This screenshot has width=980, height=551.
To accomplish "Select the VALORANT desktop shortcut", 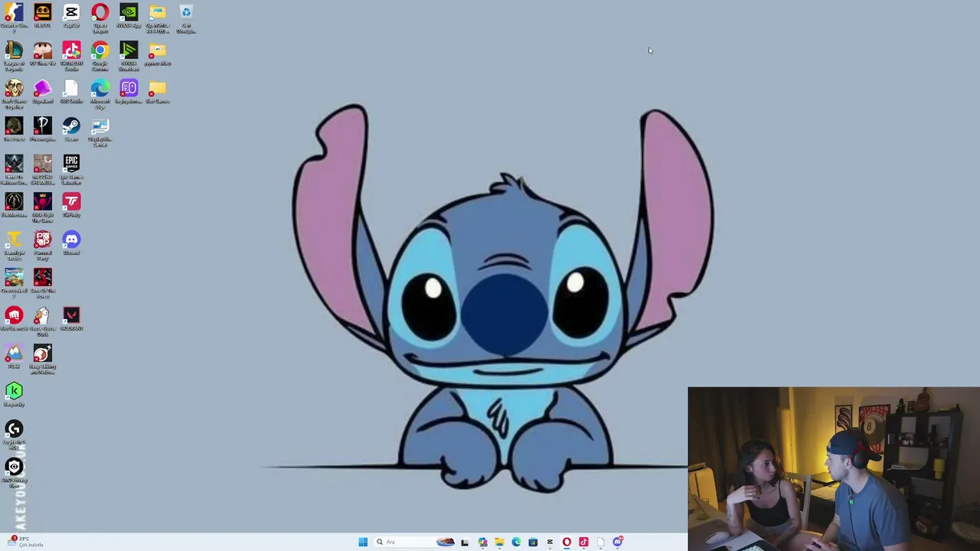I will click(x=71, y=320).
